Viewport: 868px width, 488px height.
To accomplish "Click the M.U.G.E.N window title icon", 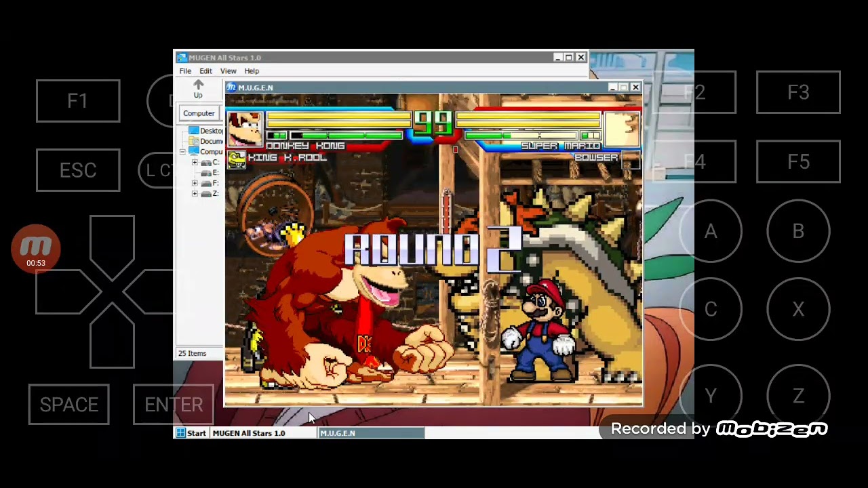I will [x=231, y=87].
